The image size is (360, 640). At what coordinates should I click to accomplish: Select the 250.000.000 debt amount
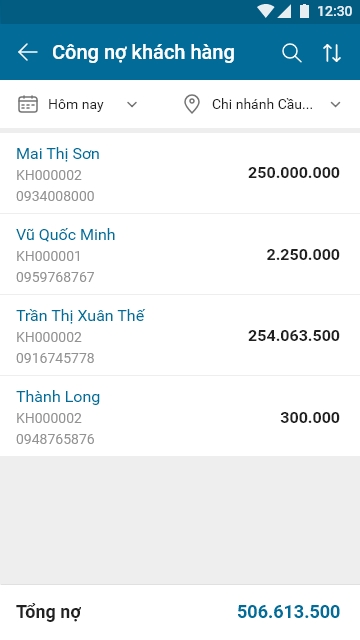[294, 173]
